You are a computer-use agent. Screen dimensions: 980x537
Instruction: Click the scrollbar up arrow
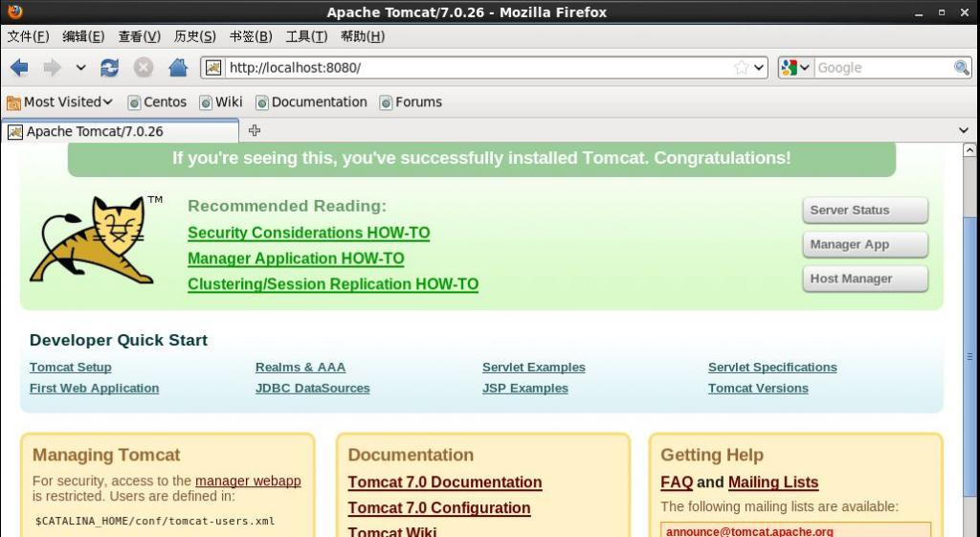click(969, 150)
